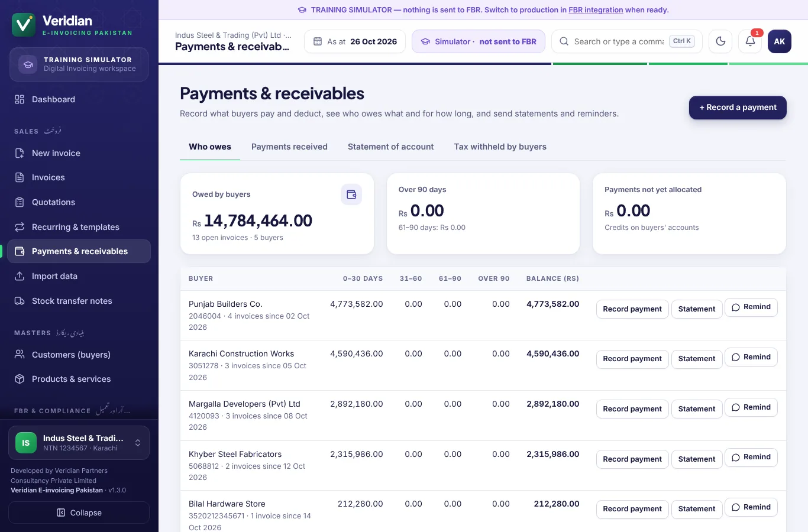Click the AK user avatar
The image size is (808, 532).
(x=780, y=41)
